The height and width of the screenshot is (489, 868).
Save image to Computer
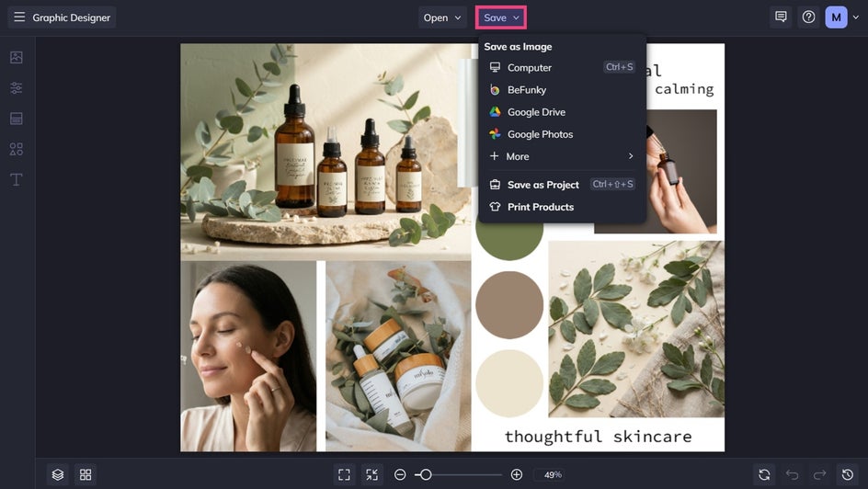[x=562, y=67]
